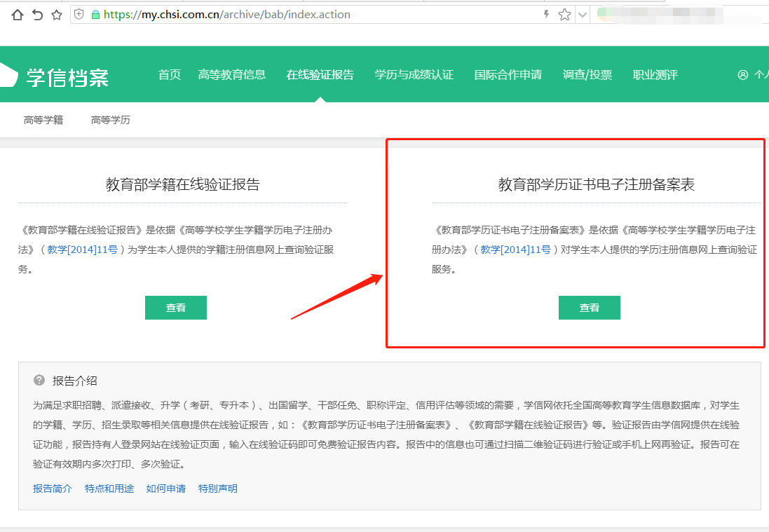Switch to the 高等学历 sub-tab
The image size is (769, 532).
coord(111,120)
